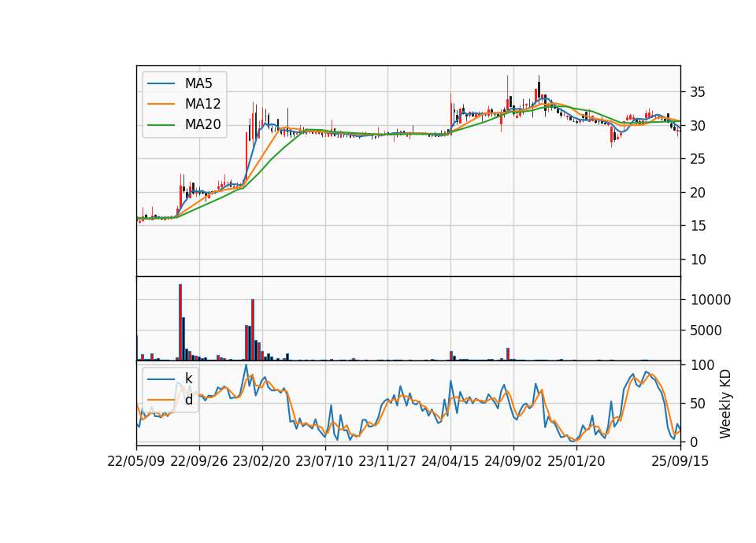This screenshot has height=543, width=756.
Task: Click the MA12 legend label
Action: (x=202, y=104)
